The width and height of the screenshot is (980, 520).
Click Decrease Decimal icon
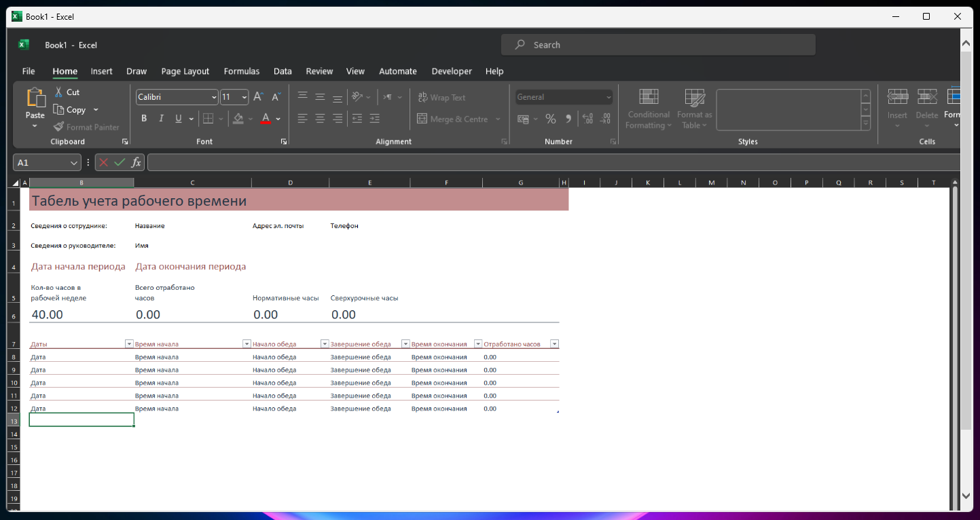tap(606, 119)
